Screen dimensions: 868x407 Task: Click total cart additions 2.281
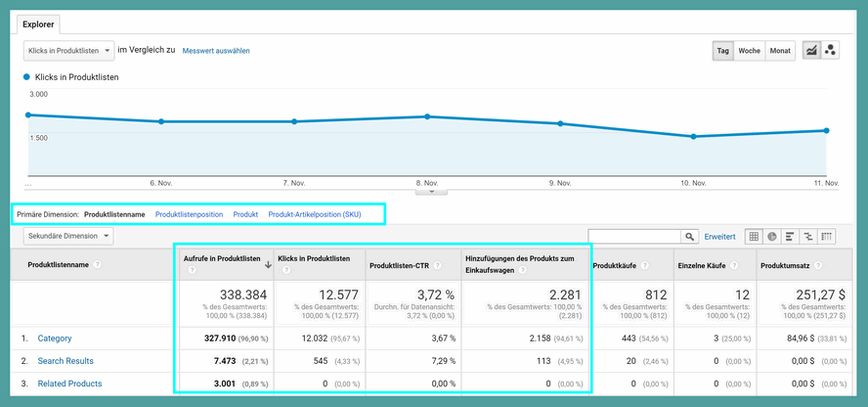[x=564, y=294]
